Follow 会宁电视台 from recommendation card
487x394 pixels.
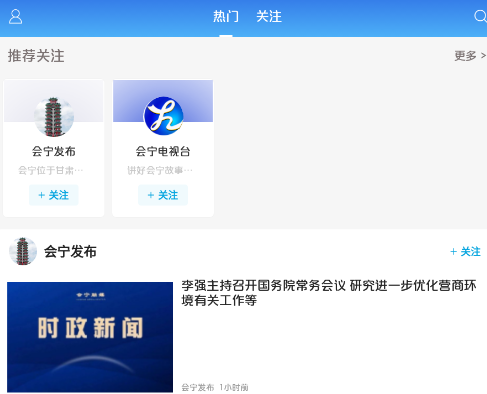click(163, 195)
